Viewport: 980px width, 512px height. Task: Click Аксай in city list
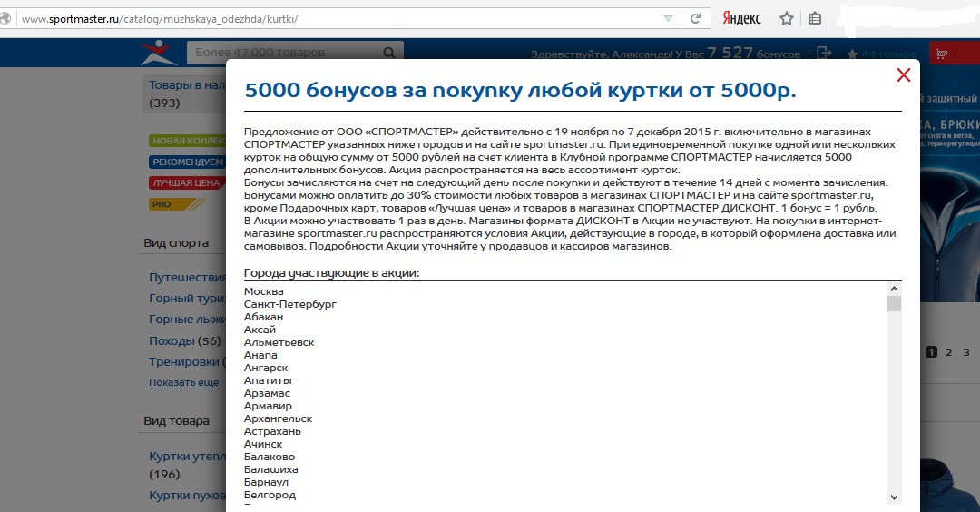coord(260,330)
